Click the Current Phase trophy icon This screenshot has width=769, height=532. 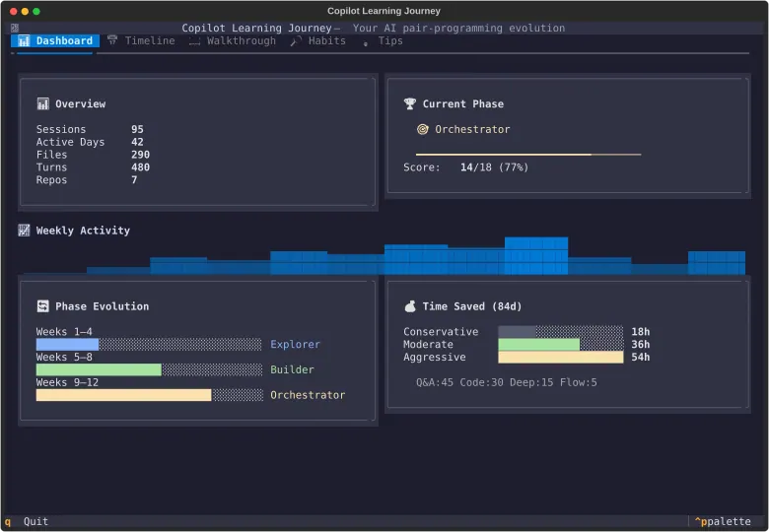pyautogui.click(x=410, y=103)
